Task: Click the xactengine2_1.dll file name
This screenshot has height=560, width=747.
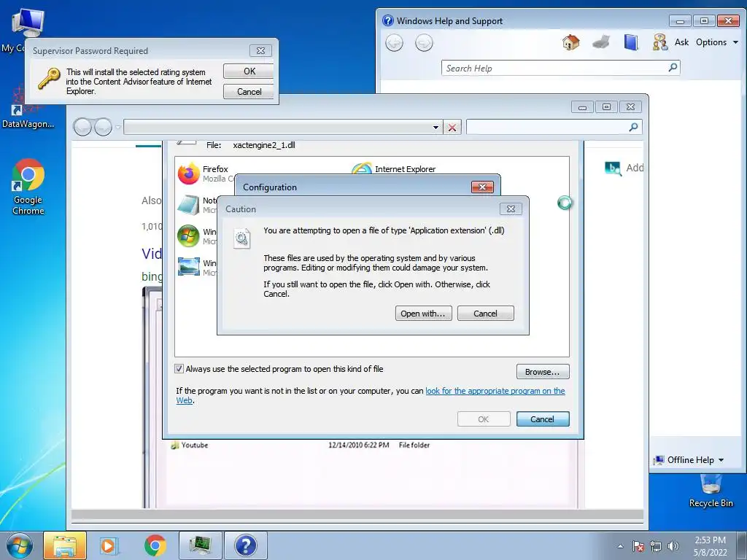Action: click(x=264, y=145)
